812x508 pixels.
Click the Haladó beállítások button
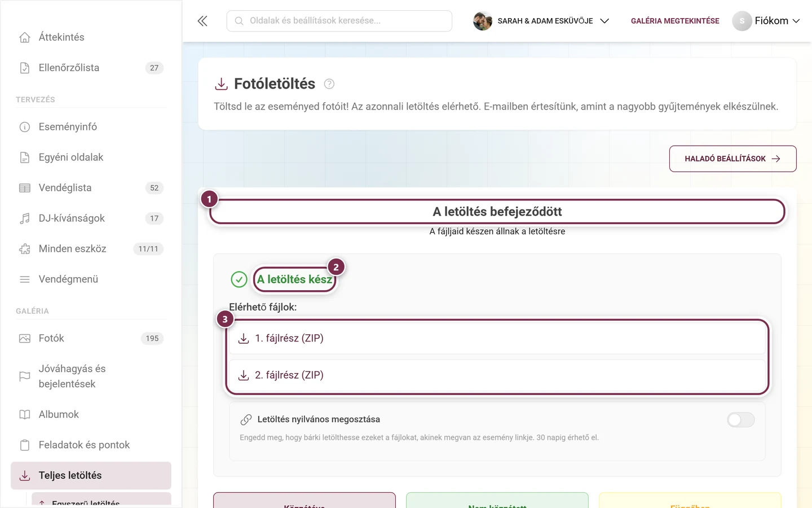[x=732, y=159]
